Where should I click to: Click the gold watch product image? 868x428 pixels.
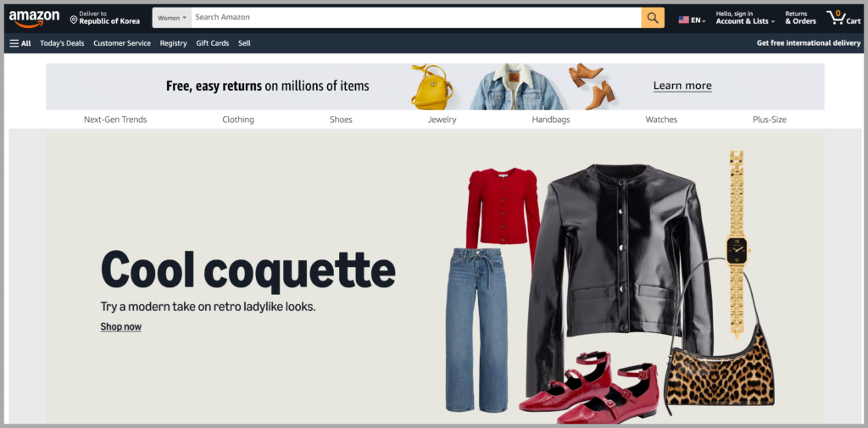pos(737,244)
